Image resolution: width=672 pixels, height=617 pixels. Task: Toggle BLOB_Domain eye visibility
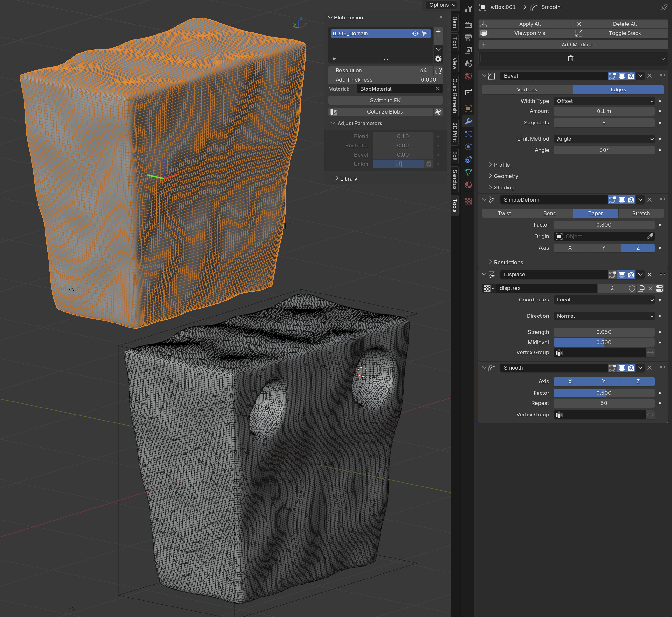coord(415,33)
